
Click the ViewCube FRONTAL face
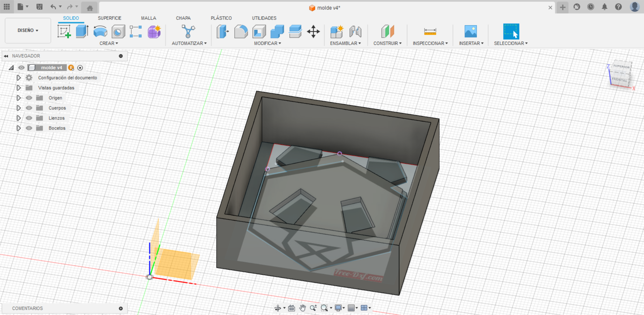[619, 80]
